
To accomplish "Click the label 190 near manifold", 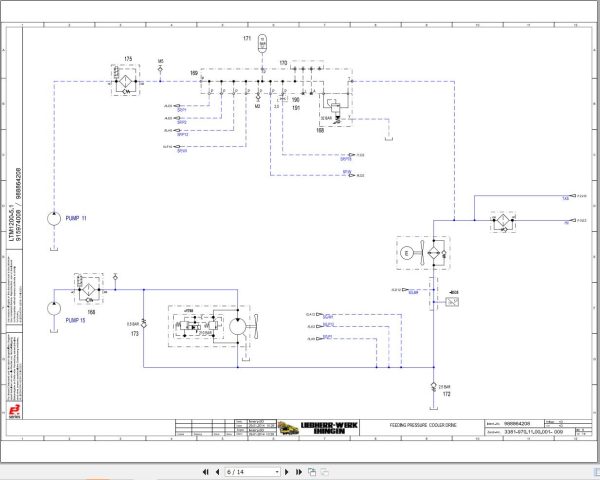I will 295,100.
